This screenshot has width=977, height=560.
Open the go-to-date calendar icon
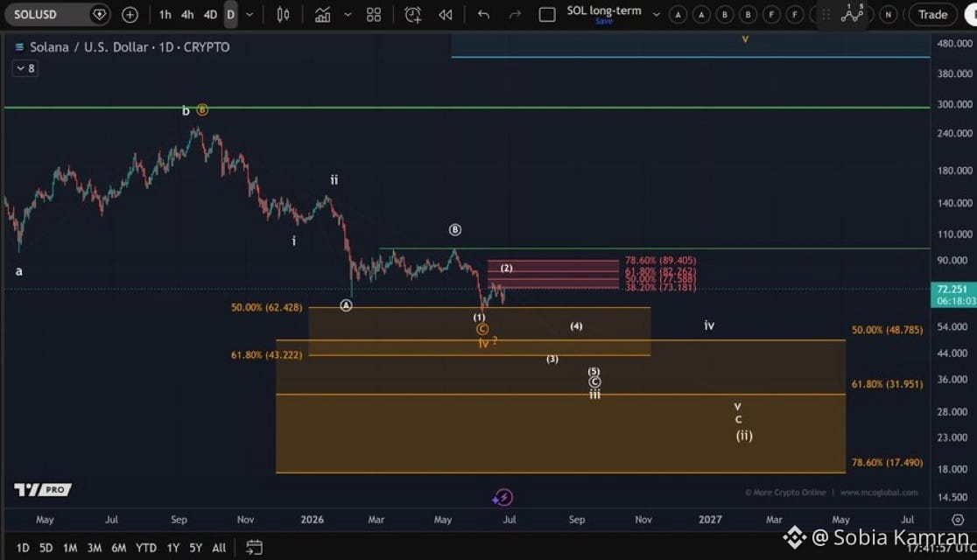tap(254, 548)
